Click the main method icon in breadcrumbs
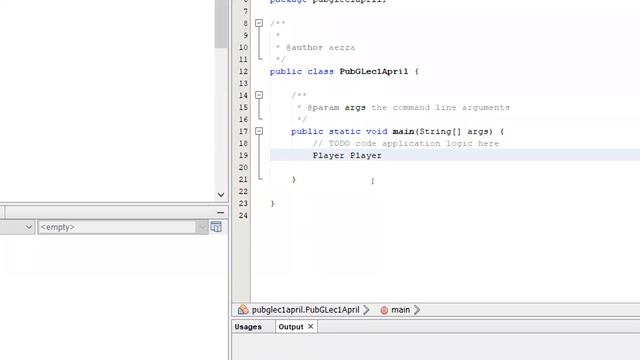 pyautogui.click(x=384, y=310)
